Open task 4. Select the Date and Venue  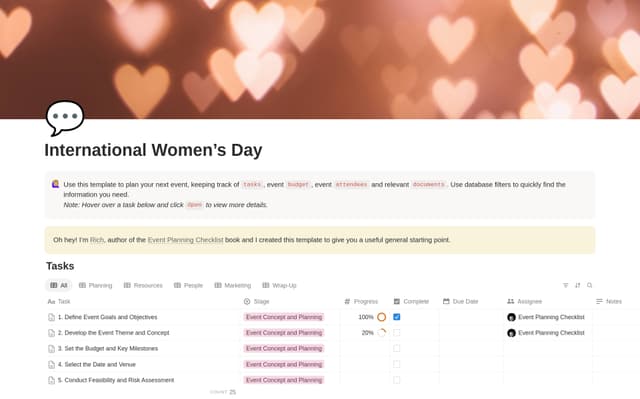97,364
